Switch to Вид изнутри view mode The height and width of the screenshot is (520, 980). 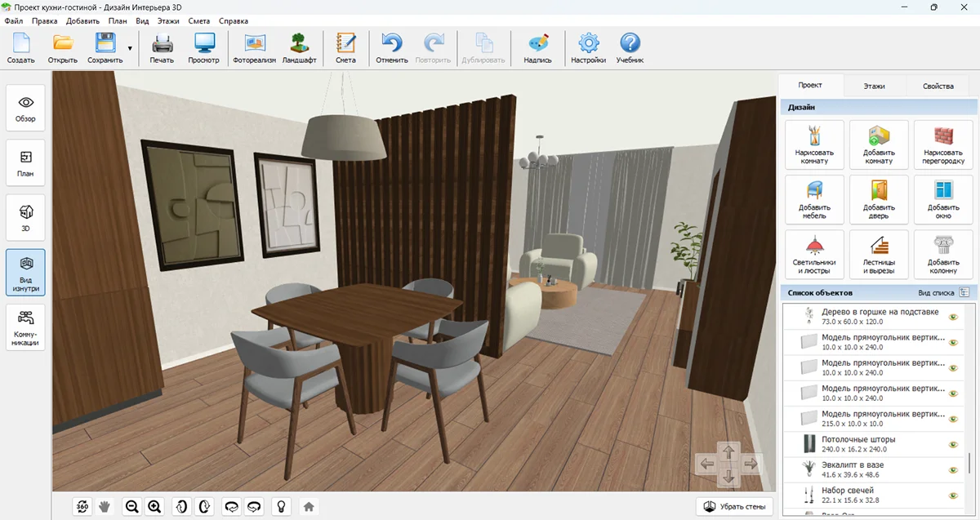click(25, 272)
